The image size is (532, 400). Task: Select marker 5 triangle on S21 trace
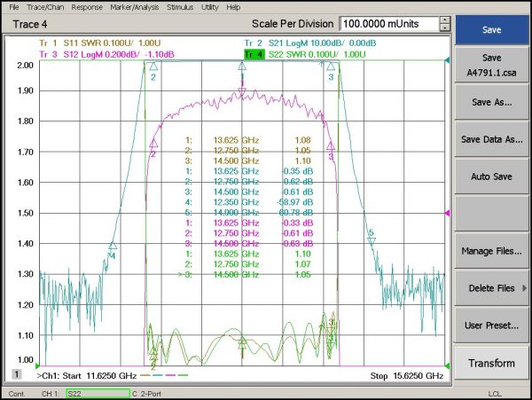tap(372, 241)
